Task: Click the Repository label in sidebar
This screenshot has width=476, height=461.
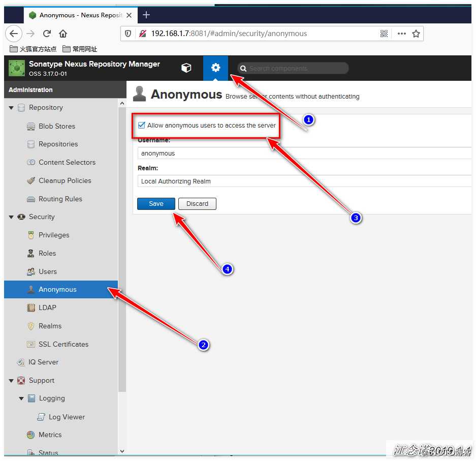Action: 46,108
